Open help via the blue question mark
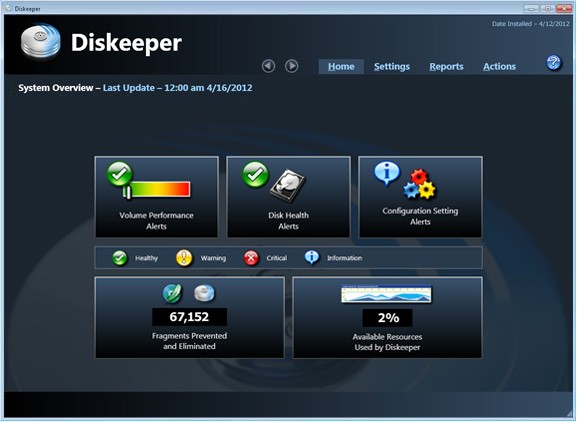 tap(553, 63)
